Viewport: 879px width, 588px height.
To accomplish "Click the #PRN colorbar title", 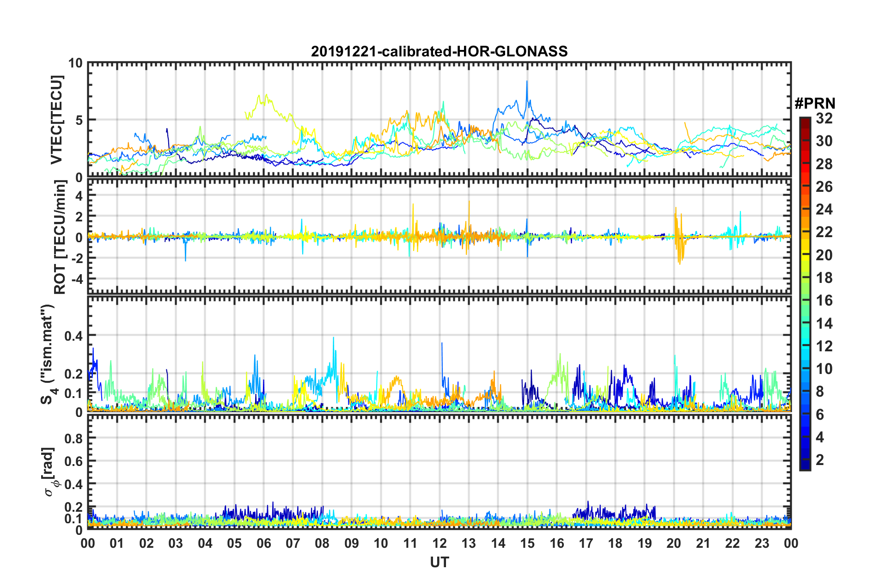I will pos(815,104).
